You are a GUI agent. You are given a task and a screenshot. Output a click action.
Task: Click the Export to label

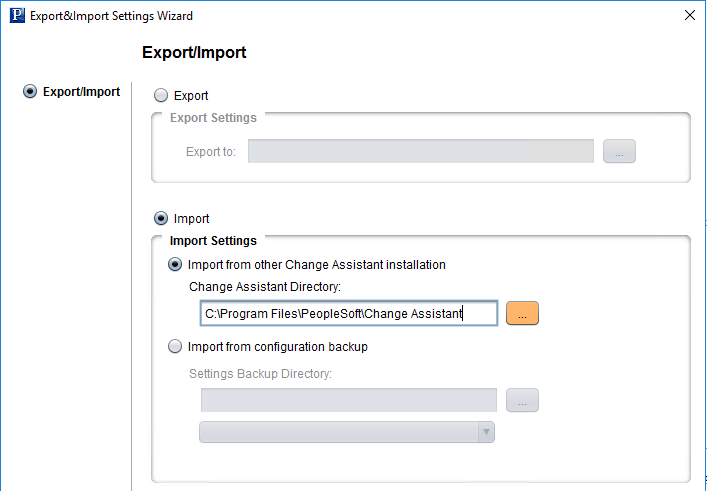coord(211,151)
